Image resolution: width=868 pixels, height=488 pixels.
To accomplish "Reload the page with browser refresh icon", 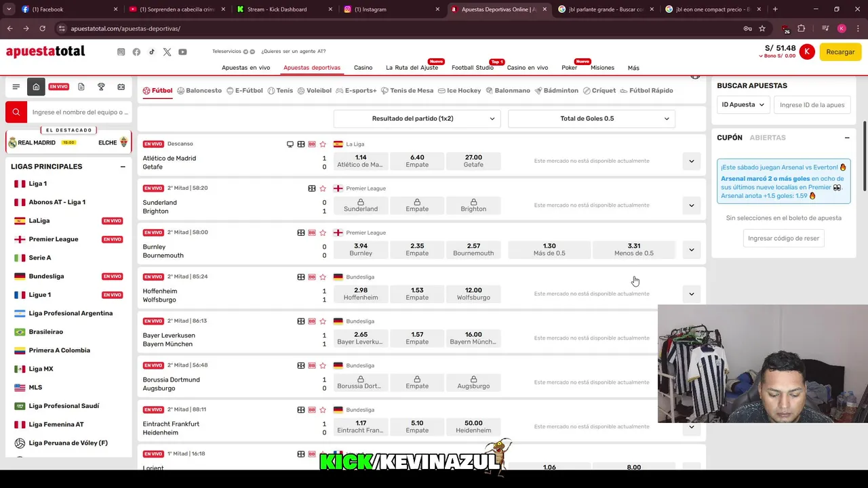I will click(x=42, y=28).
